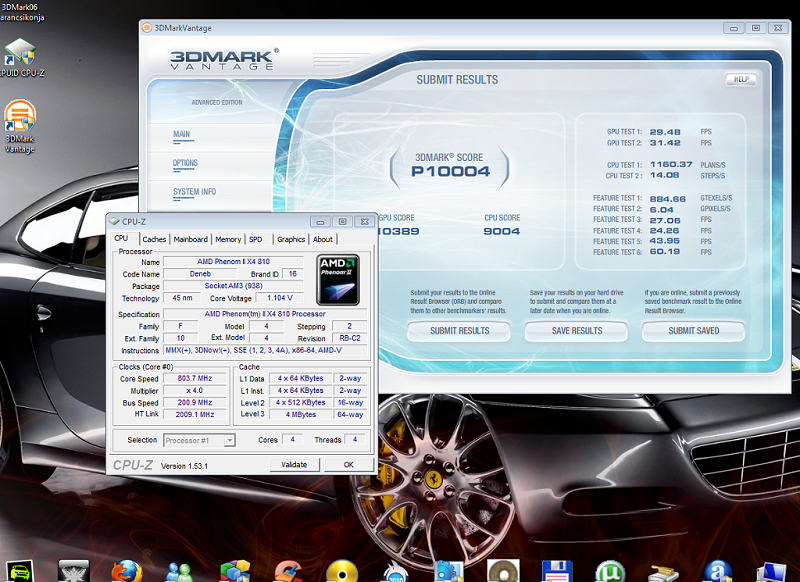Image resolution: width=800 pixels, height=582 pixels.
Task: Select the Graphics tab in CPU-Z
Action: tap(291, 239)
